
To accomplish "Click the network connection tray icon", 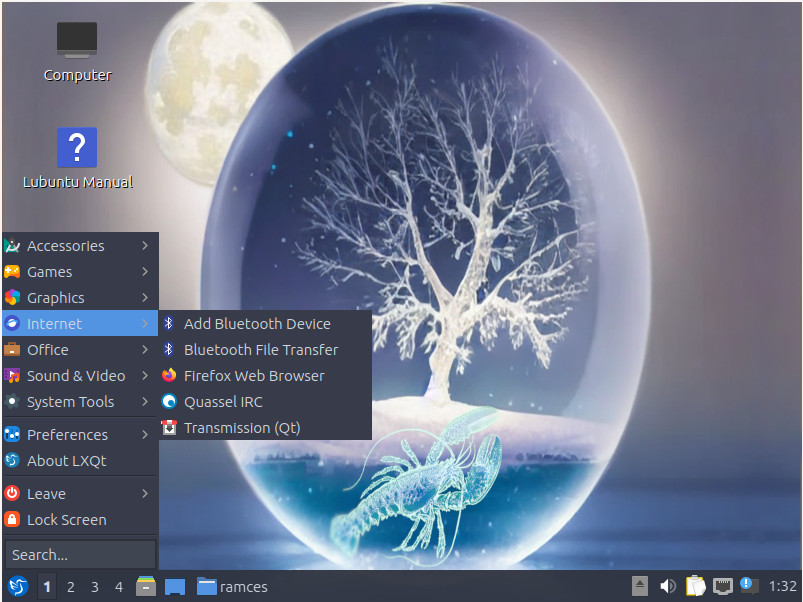I will tap(722, 587).
